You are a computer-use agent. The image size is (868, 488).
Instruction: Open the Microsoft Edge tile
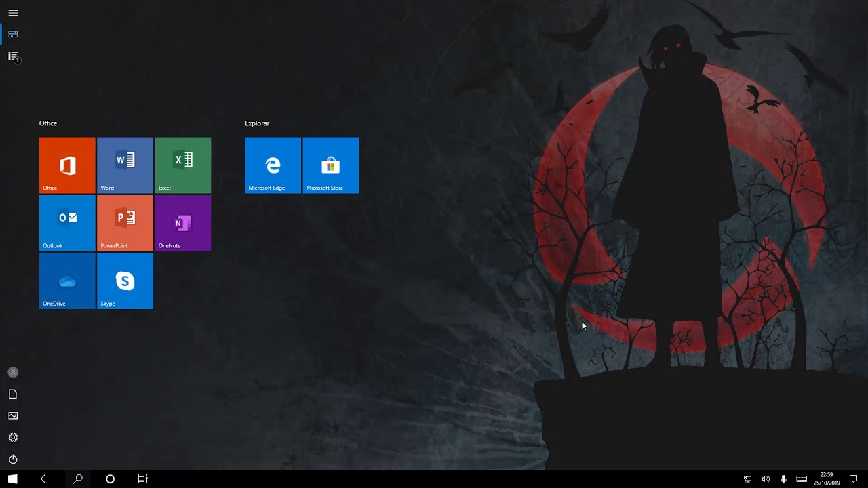(x=273, y=165)
